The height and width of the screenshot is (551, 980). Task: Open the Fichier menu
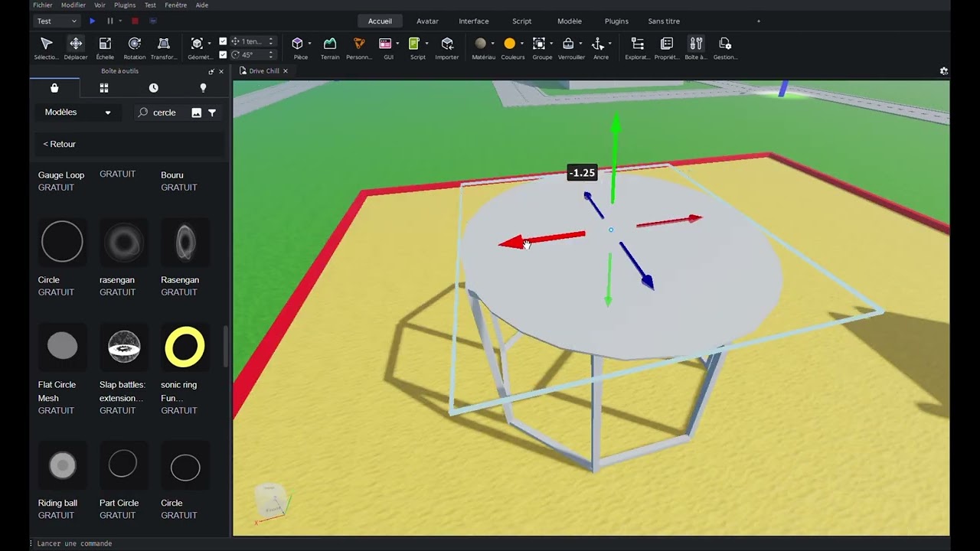click(x=43, y=5)
